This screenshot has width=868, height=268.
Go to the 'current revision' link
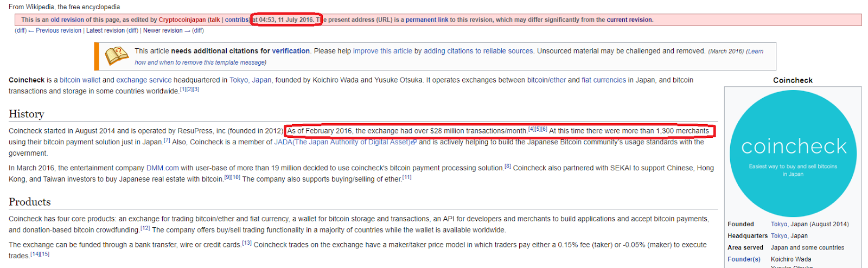point(629,20)
